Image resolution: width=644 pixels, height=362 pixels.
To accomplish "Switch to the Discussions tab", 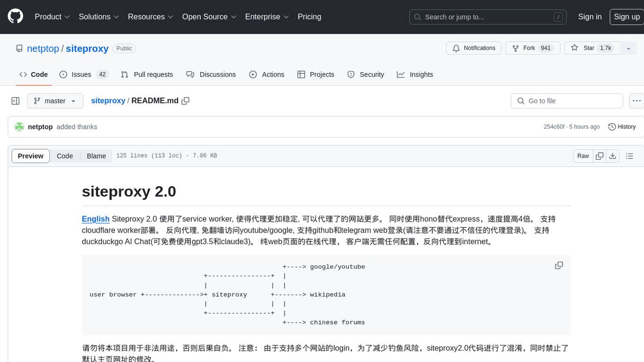I will [x=211, y=74].
